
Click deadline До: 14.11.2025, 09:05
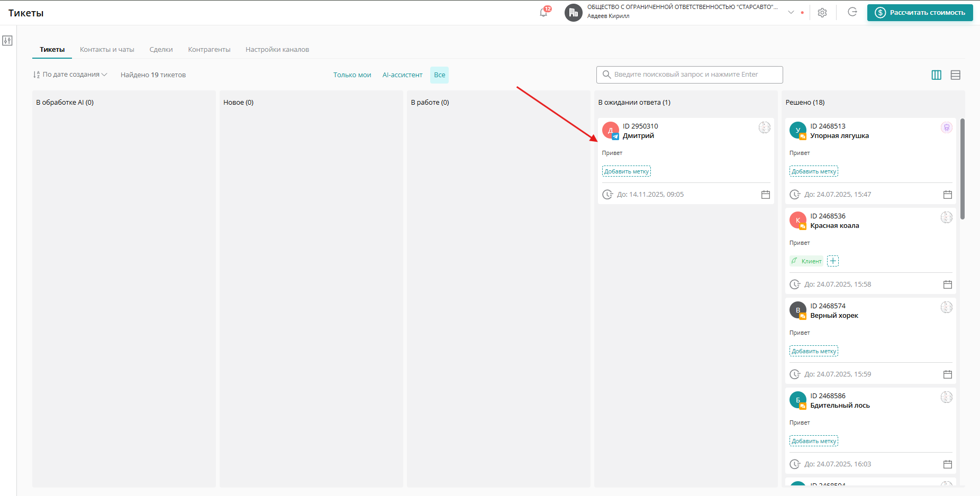(650, 195)
